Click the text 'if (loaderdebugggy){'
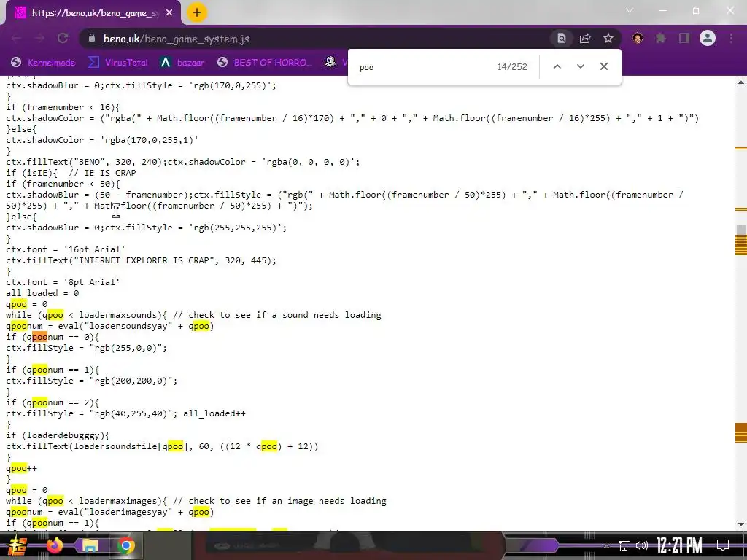 click(x=58, y=435)
